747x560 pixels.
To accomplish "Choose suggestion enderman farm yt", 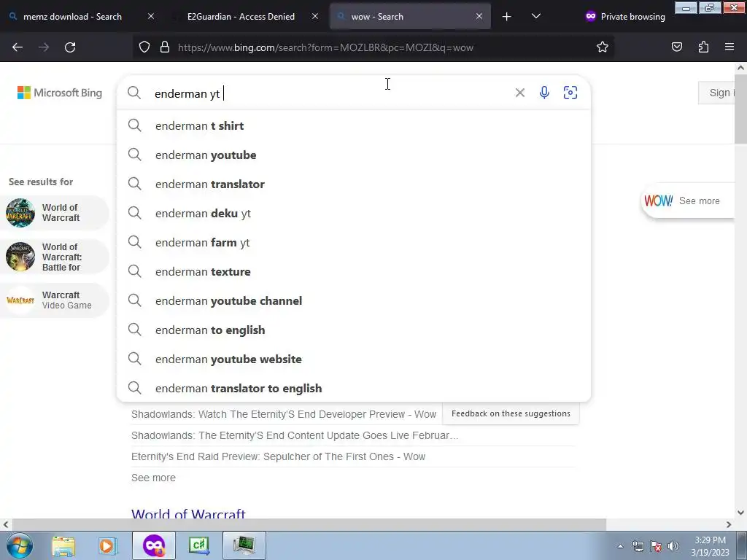I will click(354, 242).
